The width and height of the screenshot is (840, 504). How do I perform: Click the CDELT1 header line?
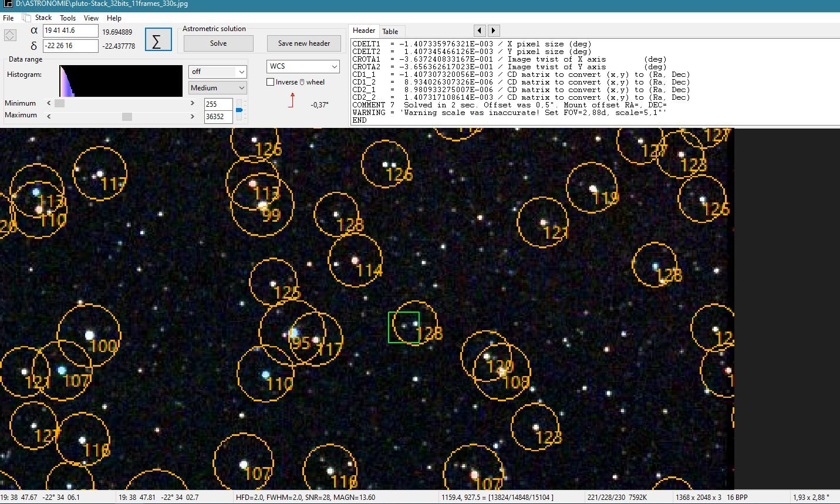click(472, 44)
